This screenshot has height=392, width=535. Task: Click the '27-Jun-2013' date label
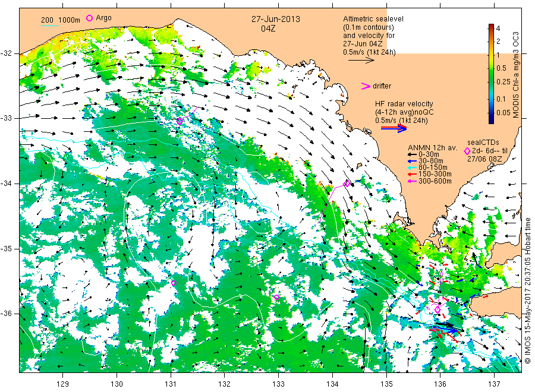[276, 19]
